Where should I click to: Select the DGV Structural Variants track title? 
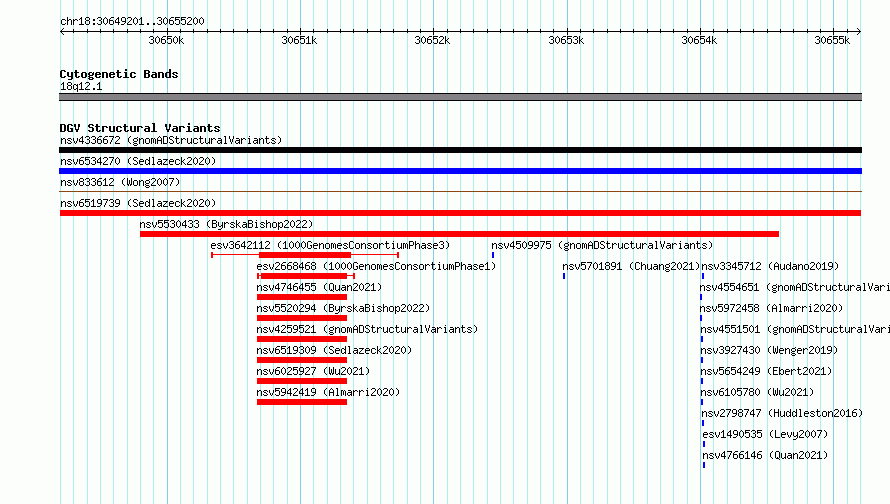140,128
